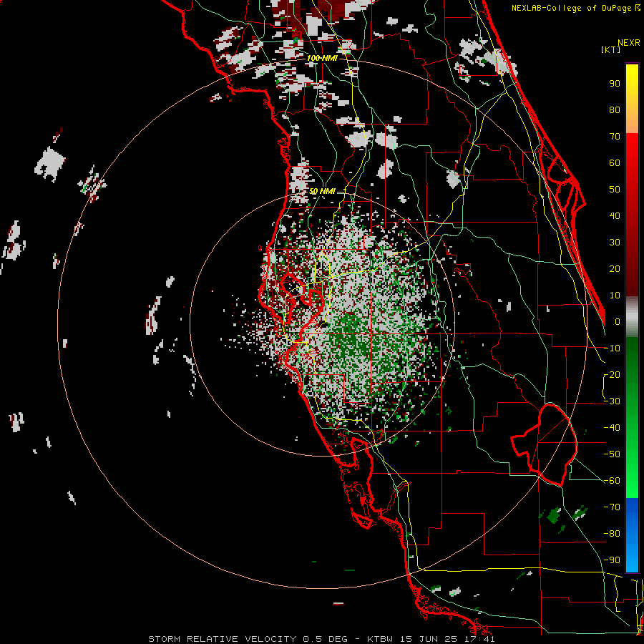Click the -80 label on the color scale

612,534
